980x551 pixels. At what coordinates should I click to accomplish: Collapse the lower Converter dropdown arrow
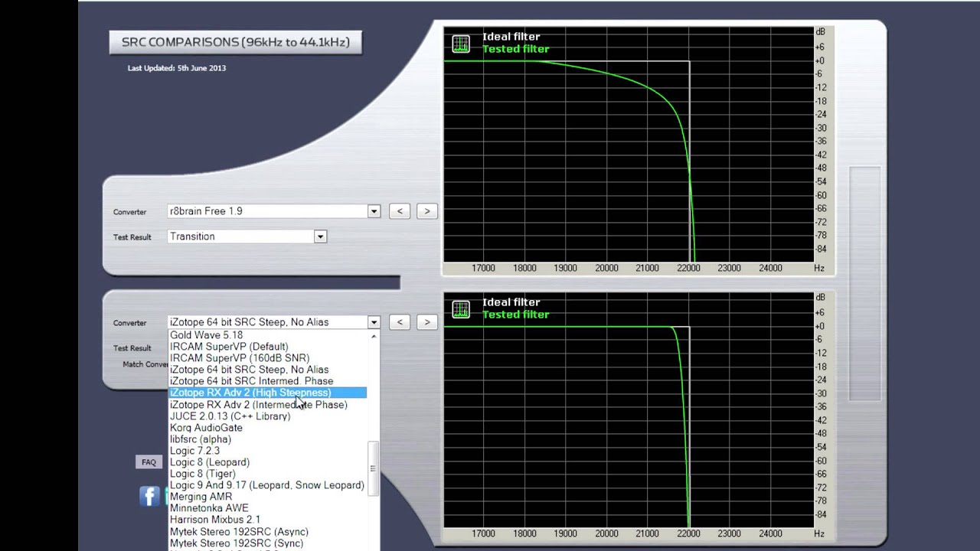pos(374,322)
